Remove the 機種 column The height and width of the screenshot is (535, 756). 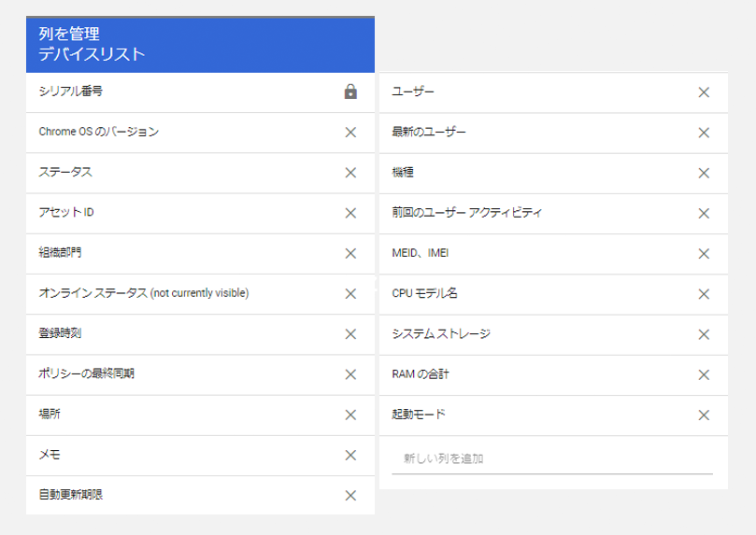(x=704, y=173)
